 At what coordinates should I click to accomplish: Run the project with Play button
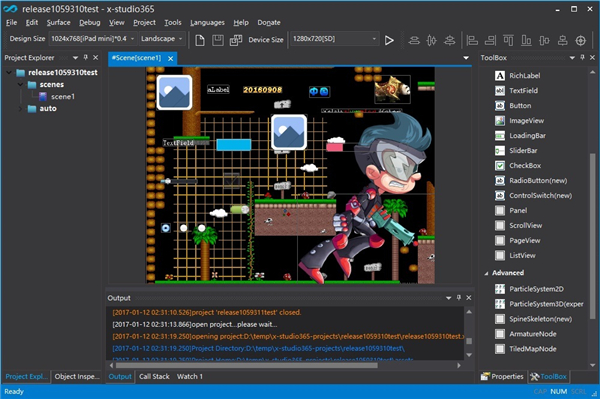389,40
